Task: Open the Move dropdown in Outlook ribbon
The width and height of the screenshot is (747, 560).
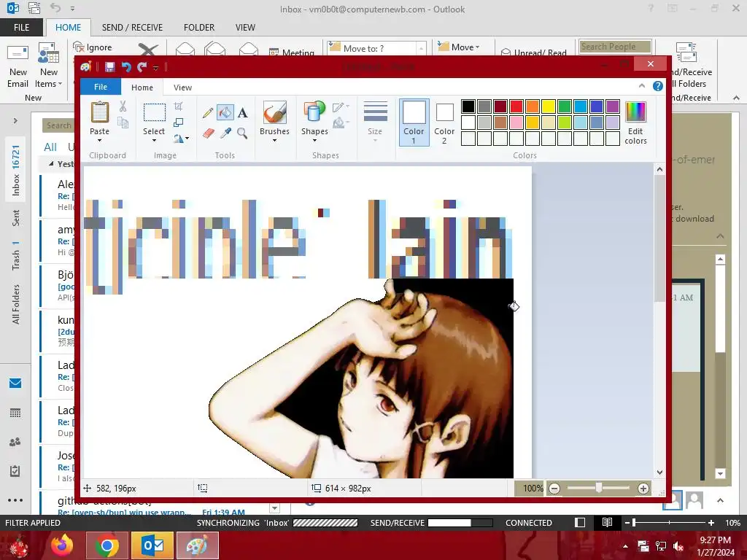Action: (458, 47)
